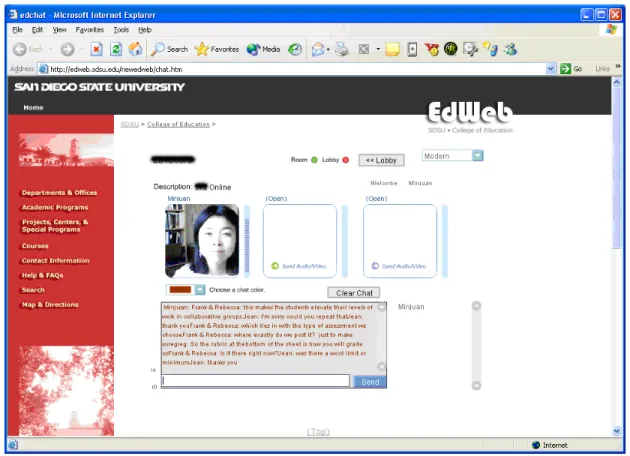The height and width of the screenshot is (456, 630).
Task: Open Map & Directions sidebar link
Action: point(50,305)
